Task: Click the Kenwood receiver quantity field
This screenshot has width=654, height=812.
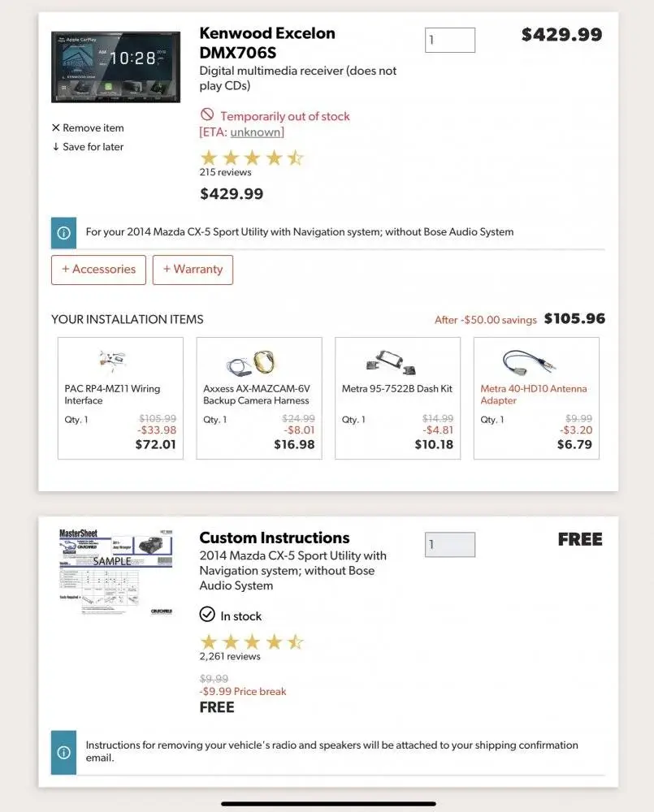Action: coord(449,41)
